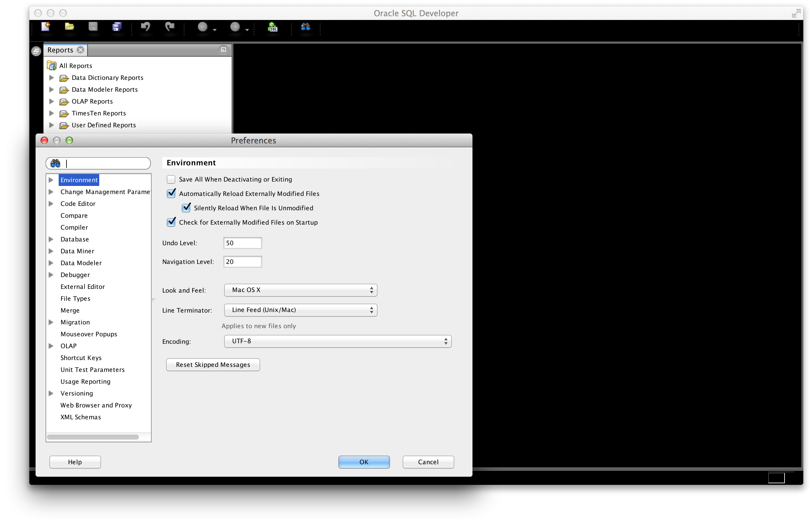The width and height of the screenshot is (812, 526).
Task: Select the Code Editor preferences item
Action: (78, 203)
